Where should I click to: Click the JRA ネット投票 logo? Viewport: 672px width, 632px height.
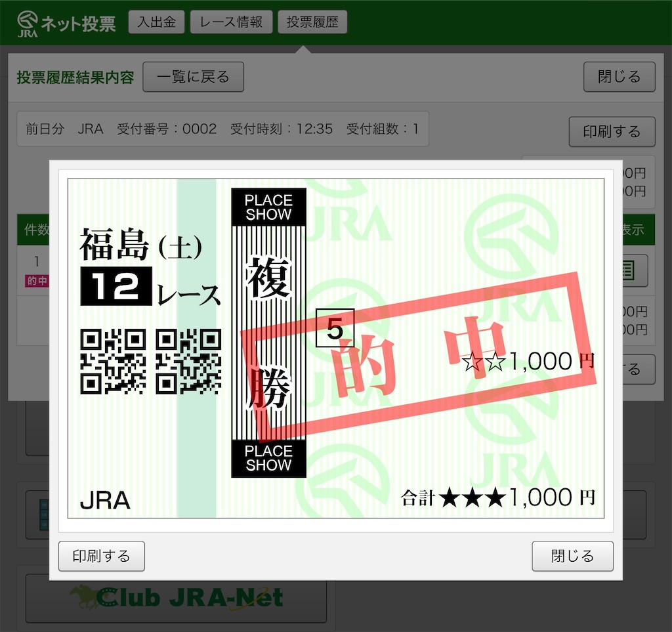(x=66, y=24)
